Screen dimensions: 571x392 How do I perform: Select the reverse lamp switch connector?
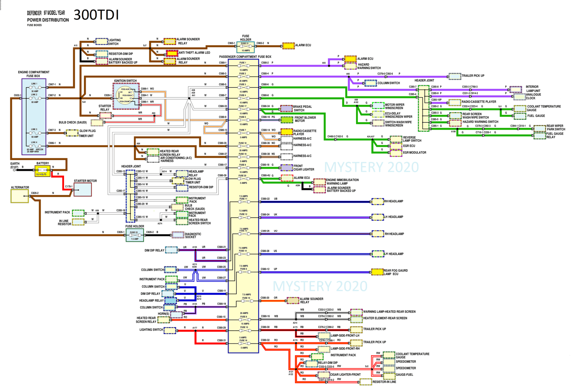pyautogui.click(x=396, y=139)
